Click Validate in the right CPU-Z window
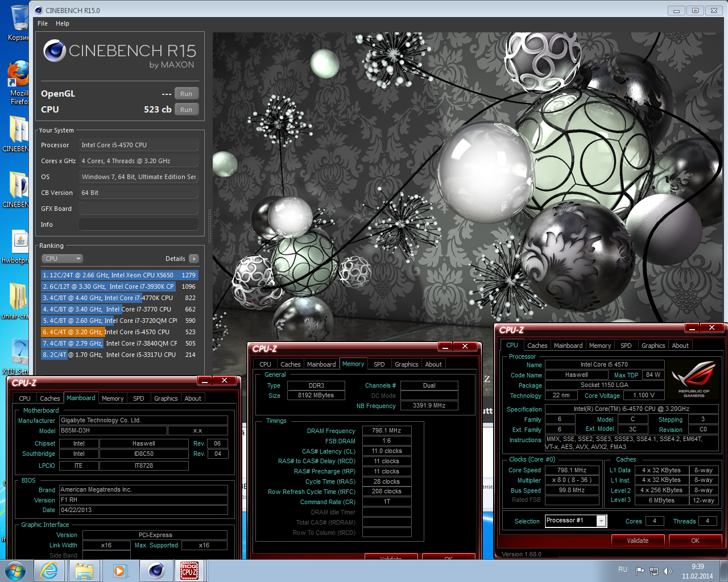The image size is (728, 582). tap(638, 541)
